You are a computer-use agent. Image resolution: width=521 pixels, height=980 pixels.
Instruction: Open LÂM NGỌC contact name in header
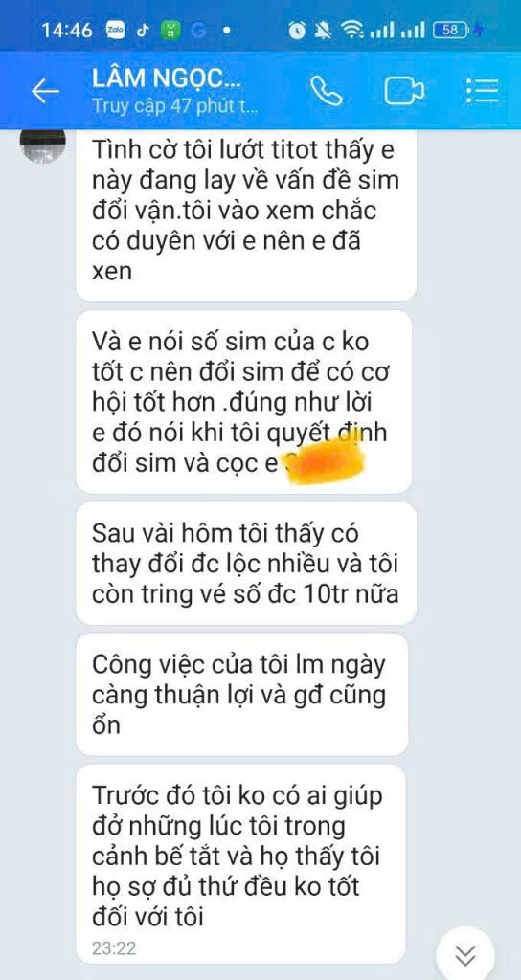click(166, 78)
